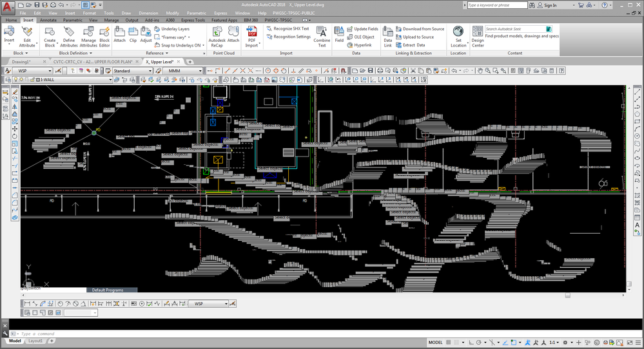Open the workspace switching gear icon

point(565,343)
